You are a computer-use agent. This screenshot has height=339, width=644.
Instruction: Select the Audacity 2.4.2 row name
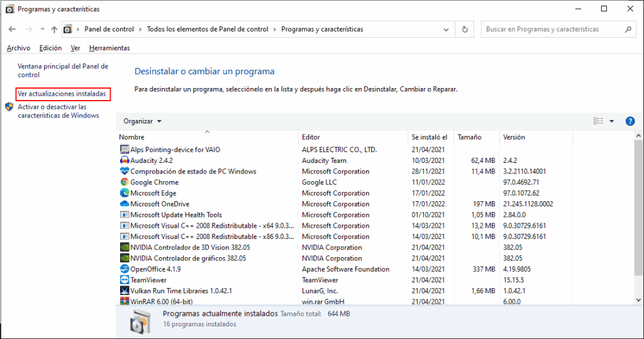click(152, 160)
